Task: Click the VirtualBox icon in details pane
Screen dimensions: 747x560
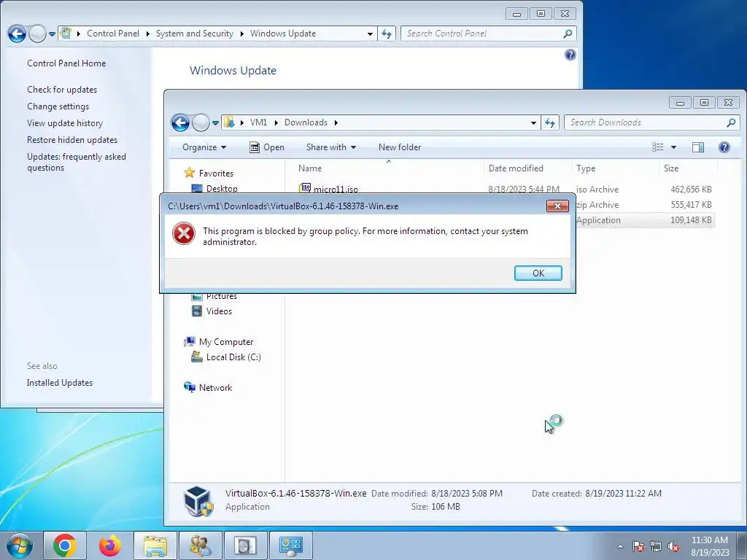Action: [198, 501]
